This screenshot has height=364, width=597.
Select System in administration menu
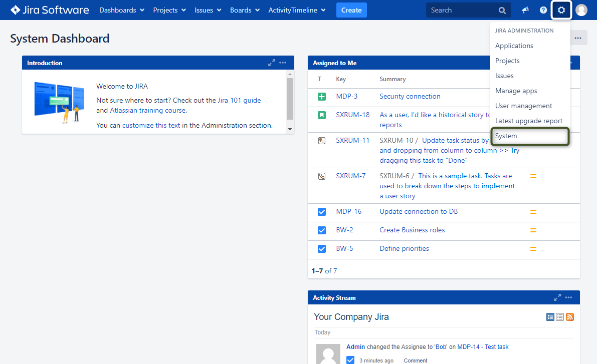click(530, 136)
